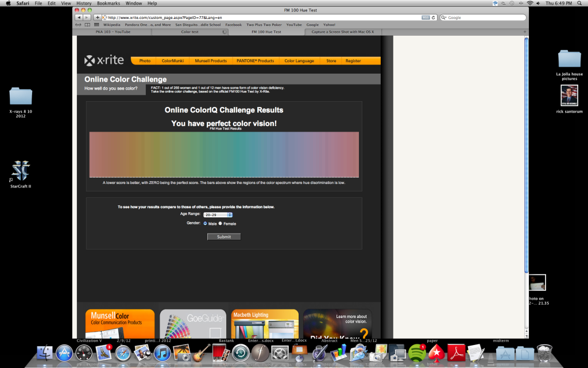
Task: Open the Trash in the dock
Action: point(544,354)
